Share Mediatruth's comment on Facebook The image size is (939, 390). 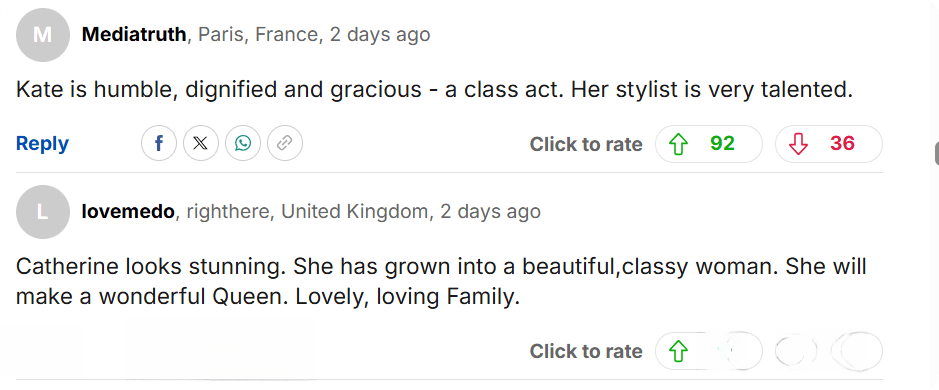click(x=159, y=144)
